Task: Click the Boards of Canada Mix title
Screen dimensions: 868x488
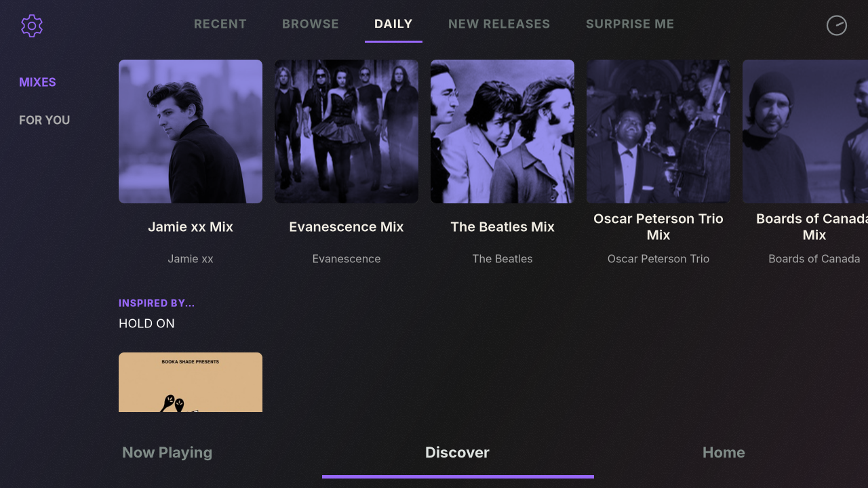Action: (812, 227)
